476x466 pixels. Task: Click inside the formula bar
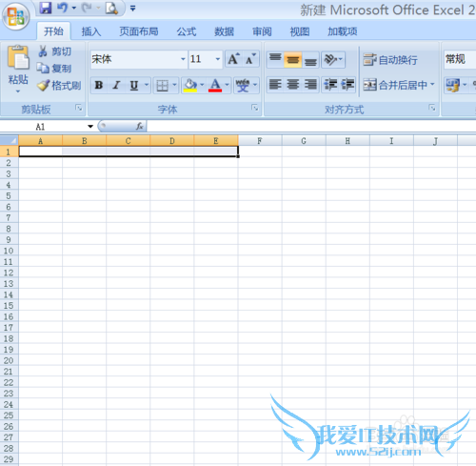click(x=311, y=126)
